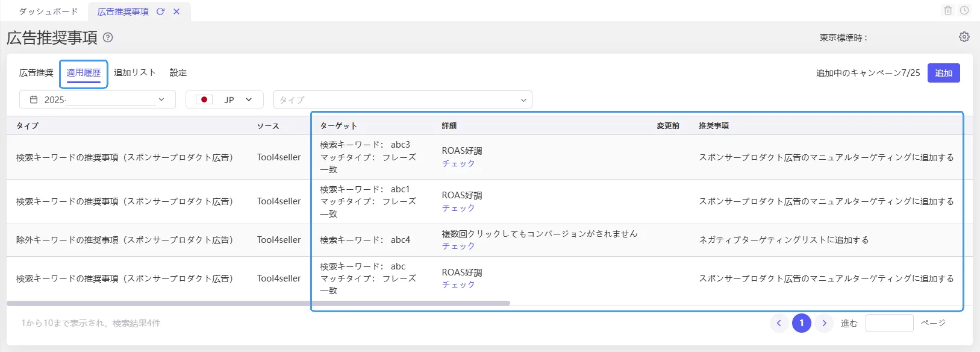Click the Japan flag icon
The width and height of the screenshot is (980, 352).
click(x=204, y=99)
